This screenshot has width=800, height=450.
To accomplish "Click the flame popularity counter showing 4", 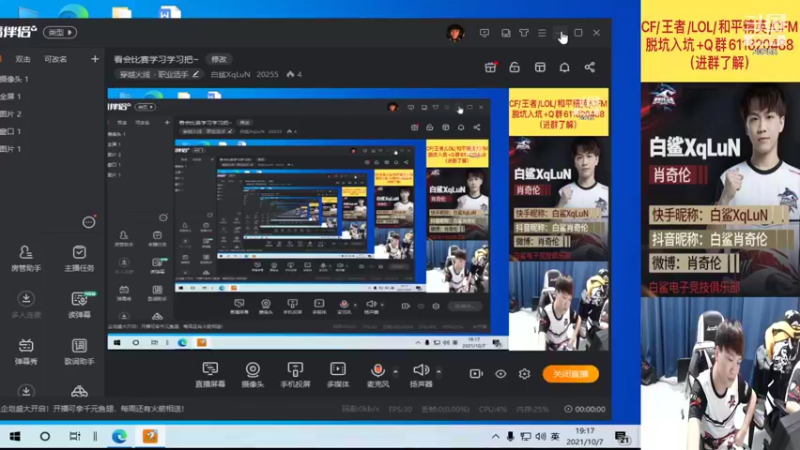I will point(294,74).
